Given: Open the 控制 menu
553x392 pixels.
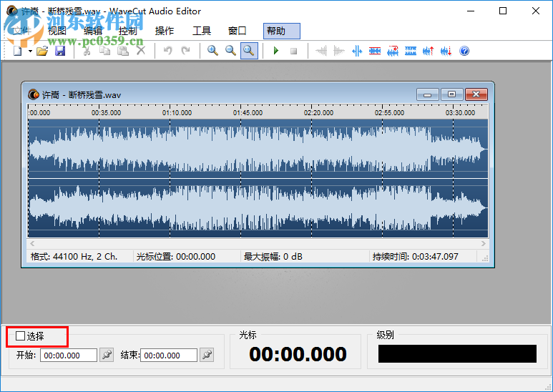Looking at the screenshot, I should 127,31.
